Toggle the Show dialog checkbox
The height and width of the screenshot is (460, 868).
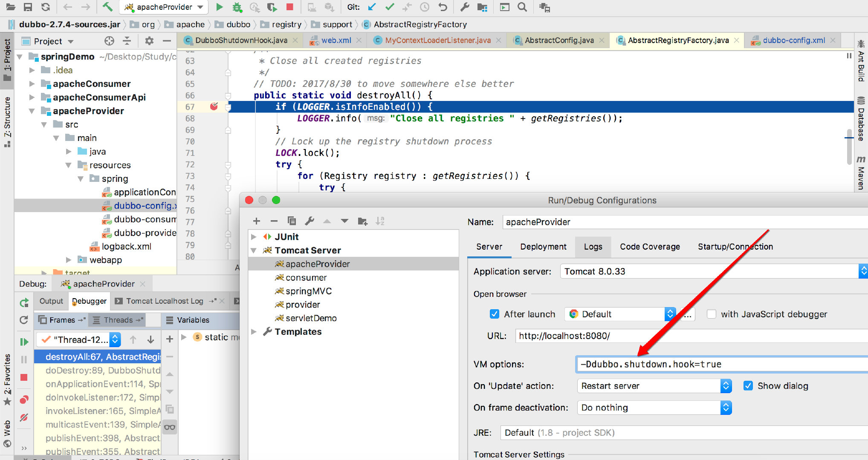pos(748,385)
